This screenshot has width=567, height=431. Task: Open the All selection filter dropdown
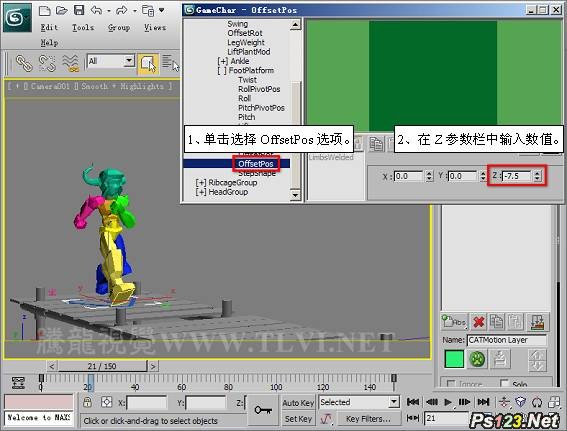click(129, 61)
